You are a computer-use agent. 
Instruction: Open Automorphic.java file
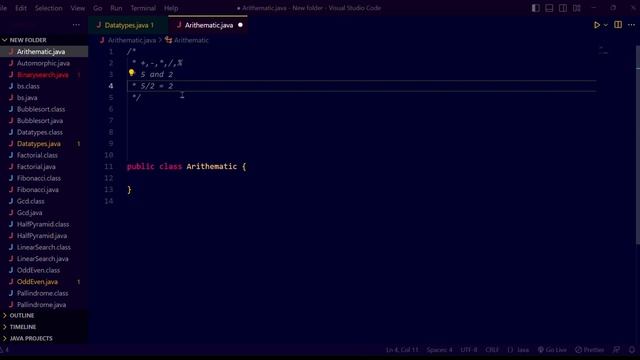44,63
